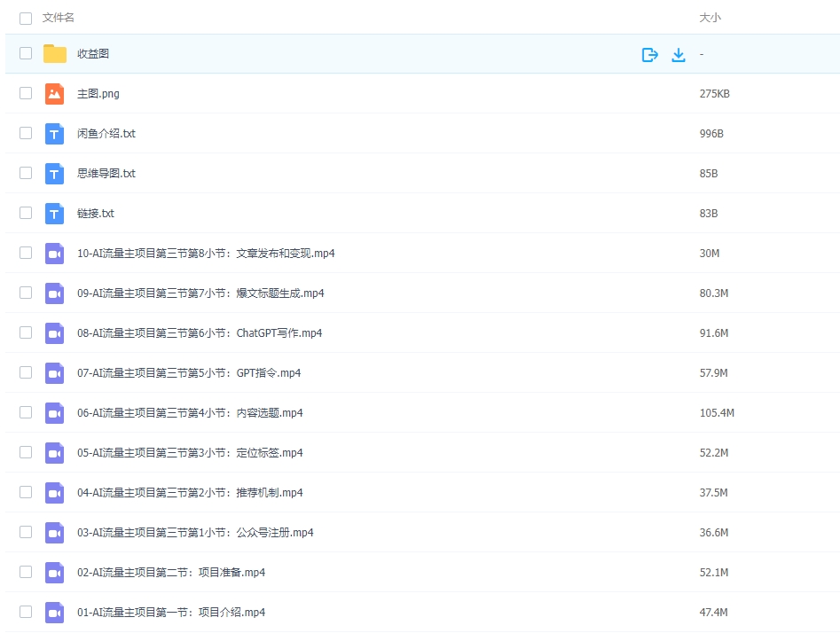This screenshot has height=641, width=840.
Task: Click the video icon of 01-AI流量主项目第一节
Action: 54,612
